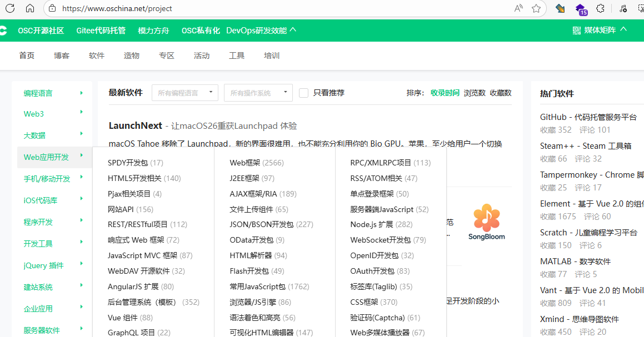Screen dimensions: 644x337
Task: Open the music note media control icon
Action: tap(623, 8)
